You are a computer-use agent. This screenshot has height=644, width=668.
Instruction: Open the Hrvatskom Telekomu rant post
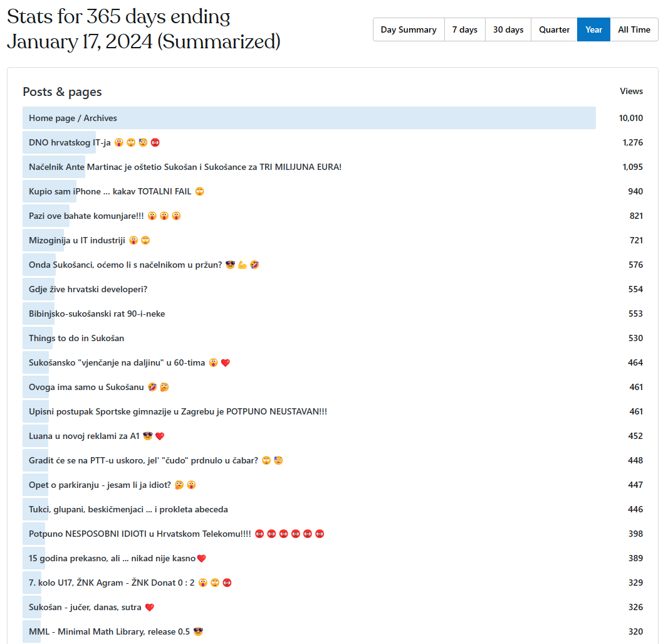140,534
